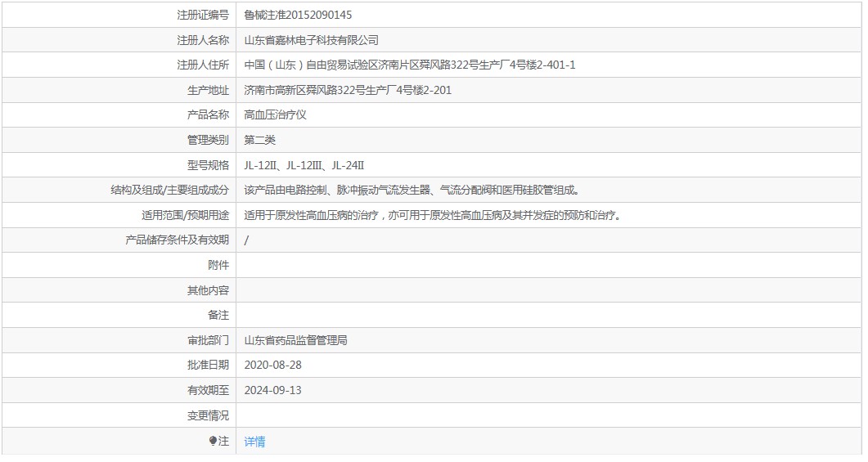Click the 备注 label

click(218, 316)
